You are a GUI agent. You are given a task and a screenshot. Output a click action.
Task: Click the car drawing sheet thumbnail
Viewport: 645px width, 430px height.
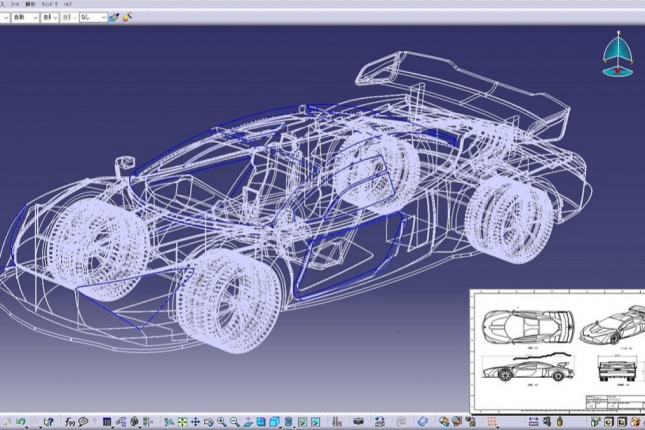pos(557,350)
